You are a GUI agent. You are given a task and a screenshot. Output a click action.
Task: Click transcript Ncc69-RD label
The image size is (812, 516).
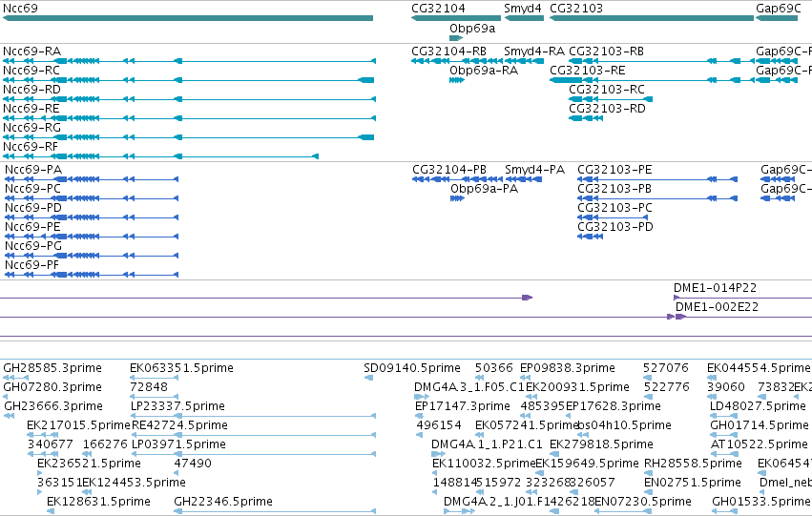31,90
